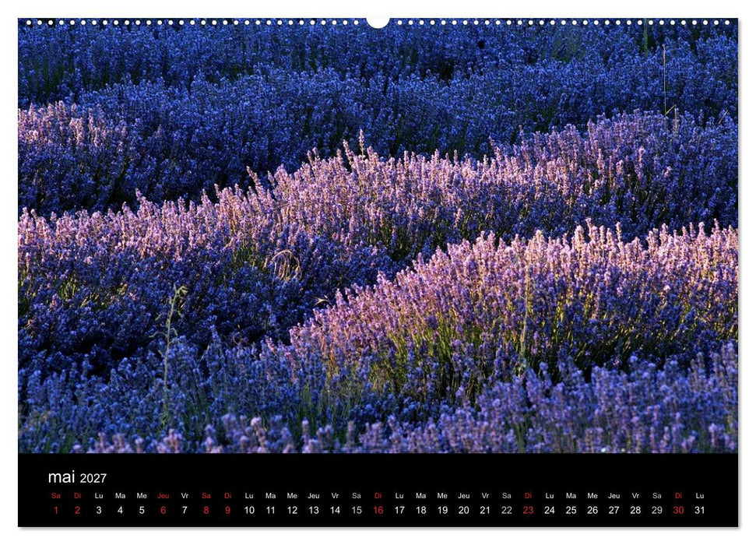Select day 21 in the calendar
Viewport: 756px width, 545px height.
click(485, 510)
